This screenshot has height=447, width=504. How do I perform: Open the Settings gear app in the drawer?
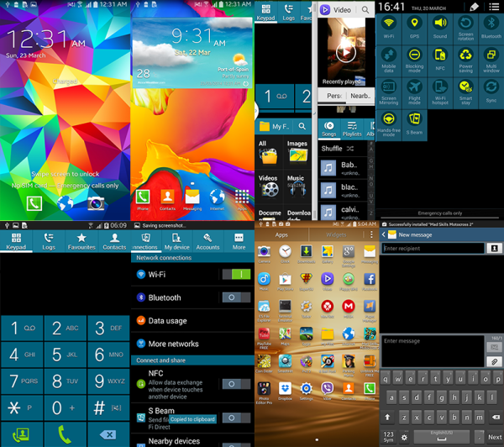[306, 388]
